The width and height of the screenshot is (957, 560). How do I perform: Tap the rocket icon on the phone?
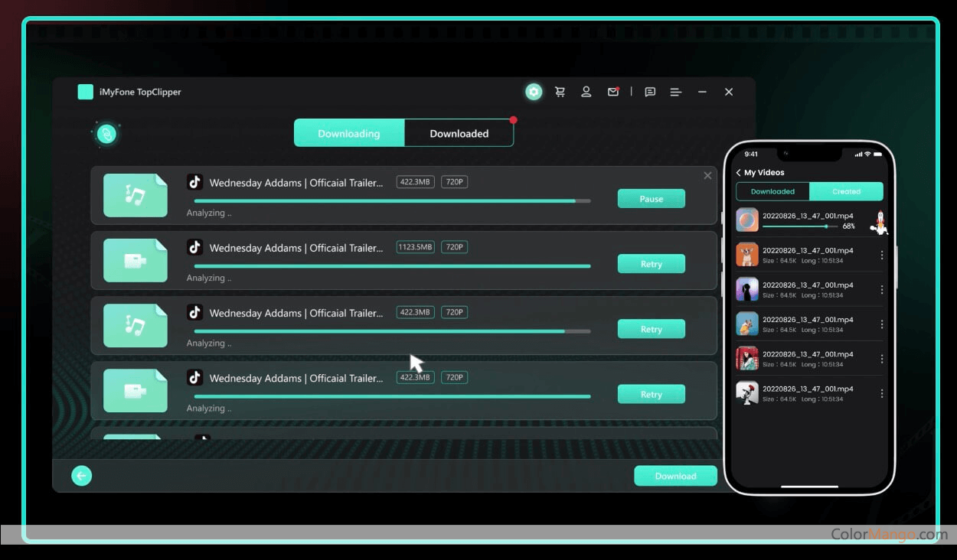coord(880,222)
